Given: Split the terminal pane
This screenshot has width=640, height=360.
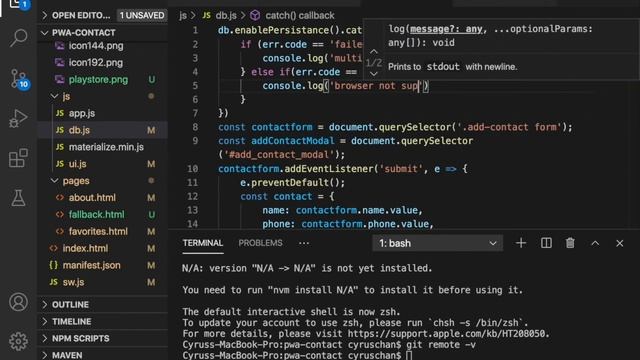Looking at the screenshot, I should (x=546, y=243).
